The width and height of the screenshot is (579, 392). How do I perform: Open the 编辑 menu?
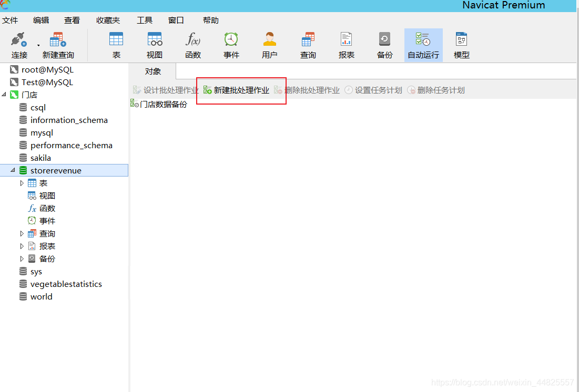pos(41,20)
